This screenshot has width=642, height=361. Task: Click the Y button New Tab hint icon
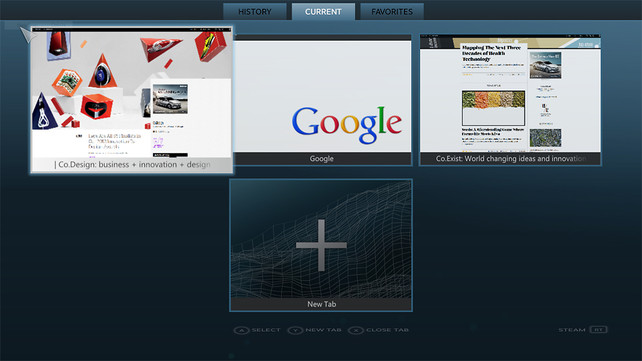click(295, 330)
